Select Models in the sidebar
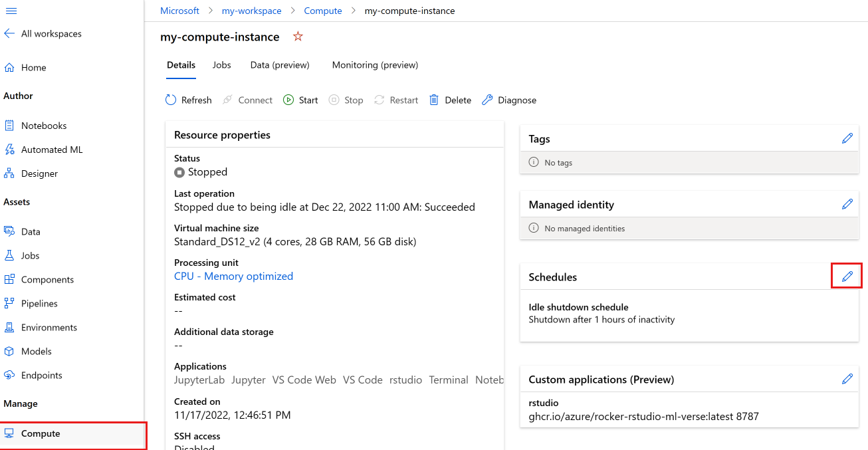The height and width of the screenshot is (450, 868). point(38,351)
